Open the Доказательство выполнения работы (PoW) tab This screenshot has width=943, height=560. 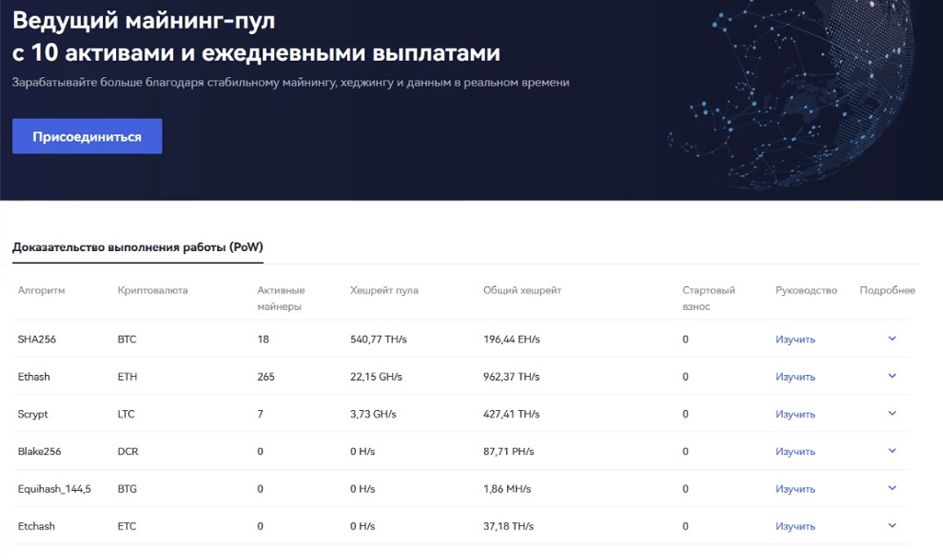(x=138, y=247)
